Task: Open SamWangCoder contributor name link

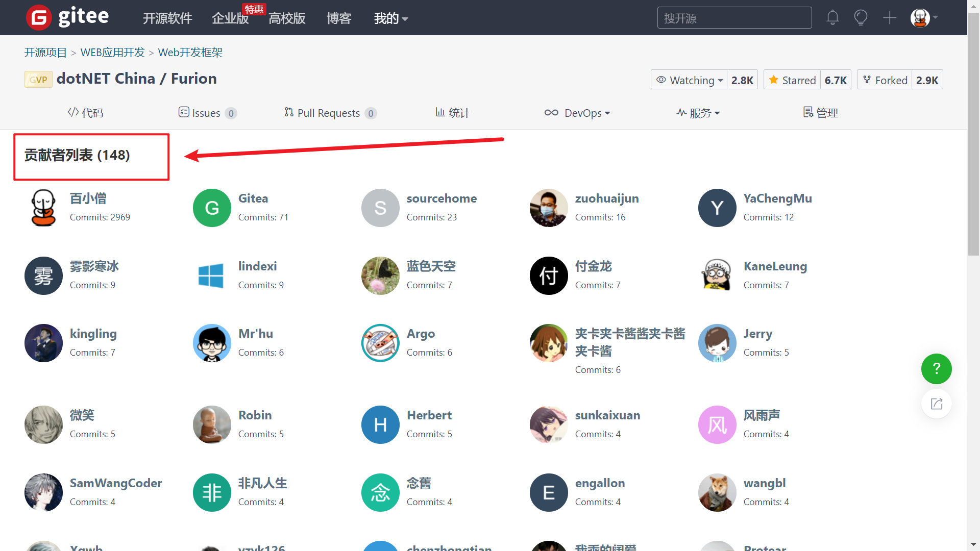Action: click(116, 483)
